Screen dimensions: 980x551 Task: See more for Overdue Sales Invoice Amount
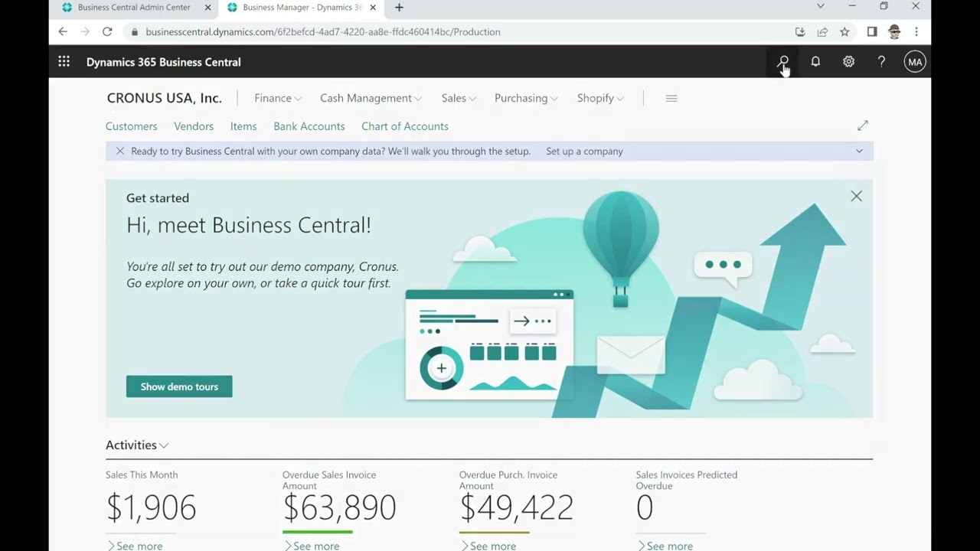click(x=312, y=546)
